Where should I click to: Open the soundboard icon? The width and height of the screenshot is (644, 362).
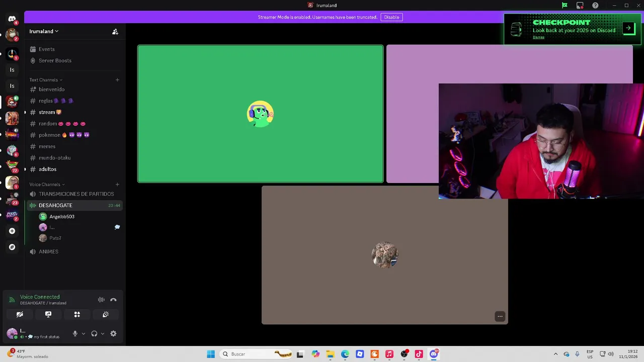coord(106,314)
